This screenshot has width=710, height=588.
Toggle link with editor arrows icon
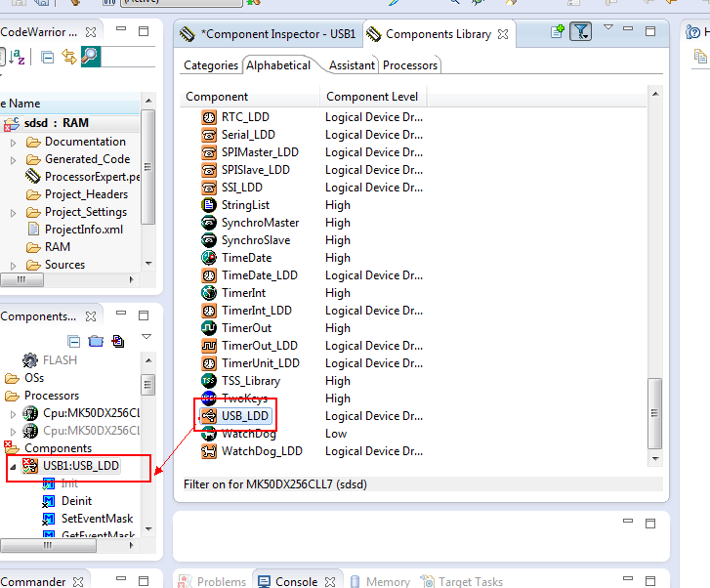pyautogui.click(x=69, y=57)
